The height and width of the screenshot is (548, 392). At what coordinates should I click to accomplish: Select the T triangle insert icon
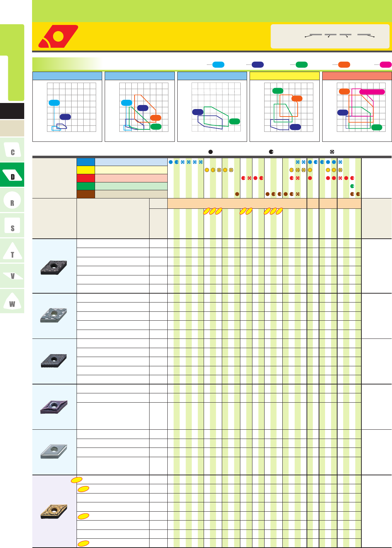(x=12, y=251)
